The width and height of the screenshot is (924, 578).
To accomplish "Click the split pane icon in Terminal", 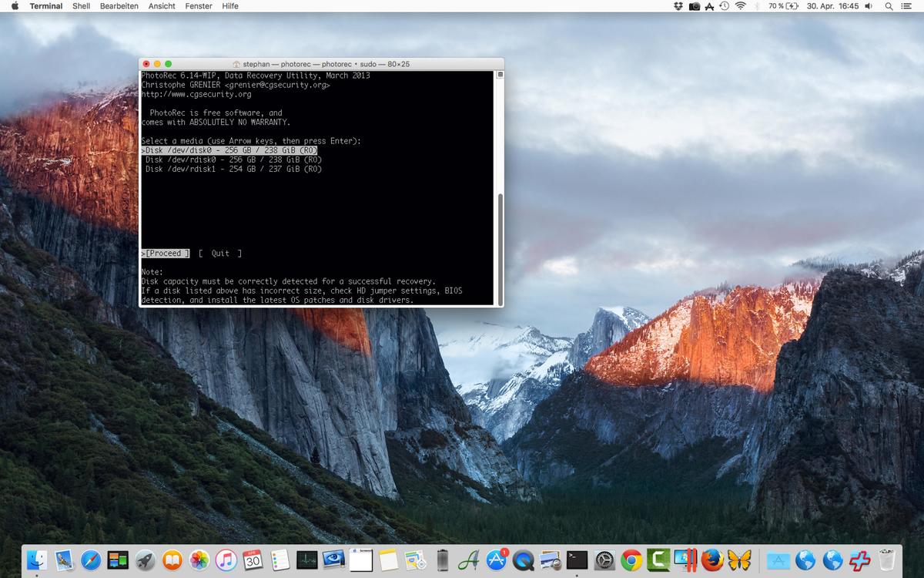I will pyautogui.click(x=499, y=75).
